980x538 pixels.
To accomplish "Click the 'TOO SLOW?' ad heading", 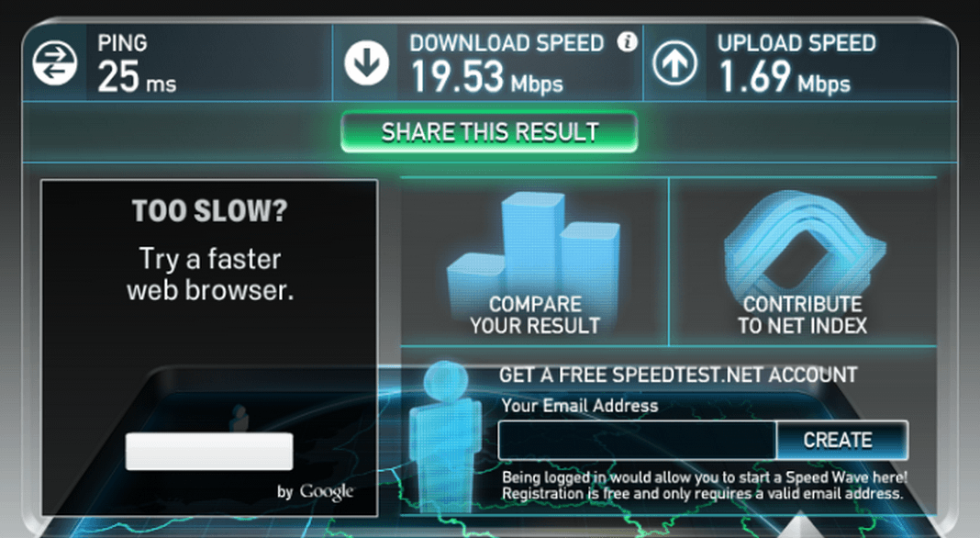I will [x=210, y=211].
